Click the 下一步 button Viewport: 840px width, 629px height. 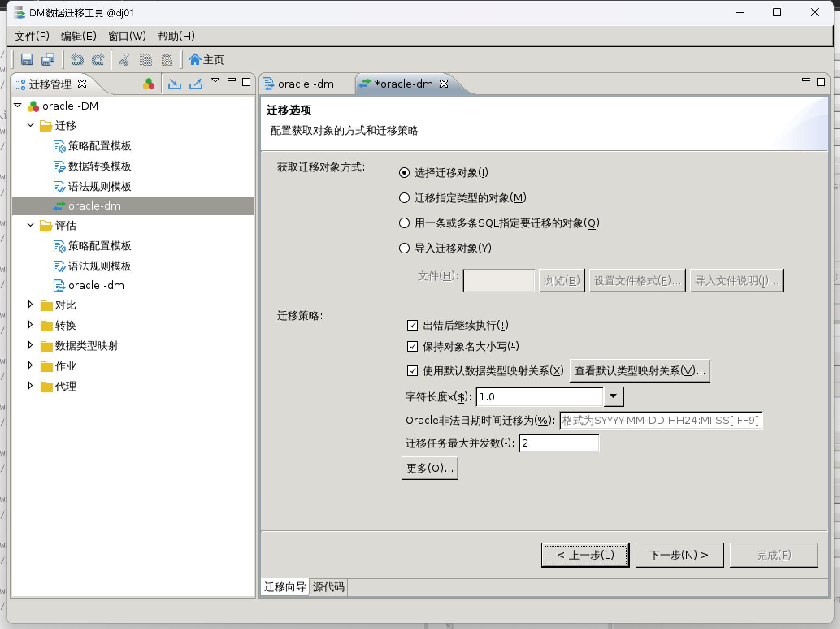click(x=679, y=555)
